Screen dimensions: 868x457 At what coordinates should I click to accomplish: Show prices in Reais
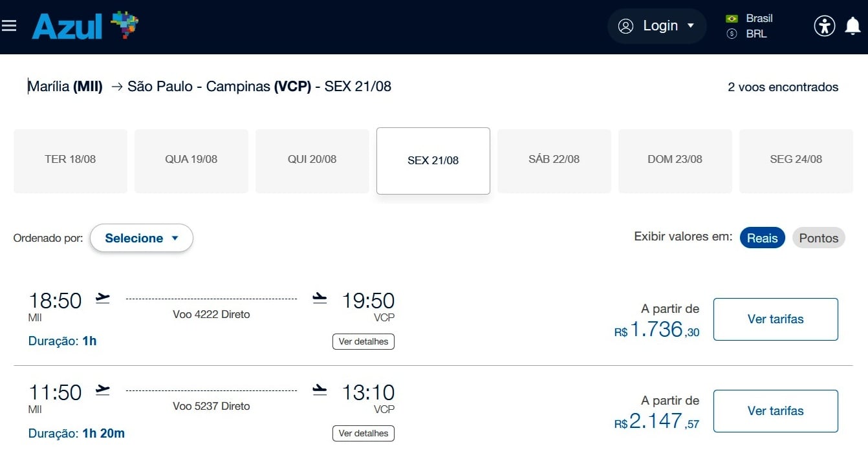point(763,238)
